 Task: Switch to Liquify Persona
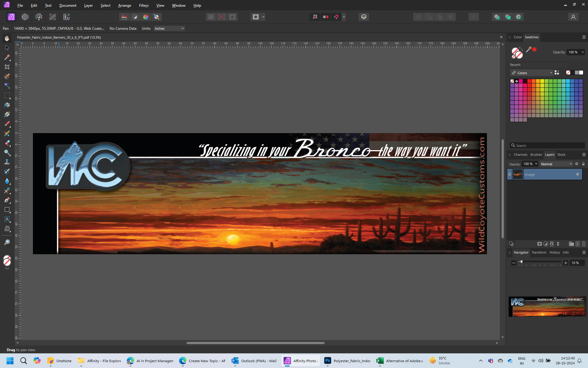tap(25, 17)
